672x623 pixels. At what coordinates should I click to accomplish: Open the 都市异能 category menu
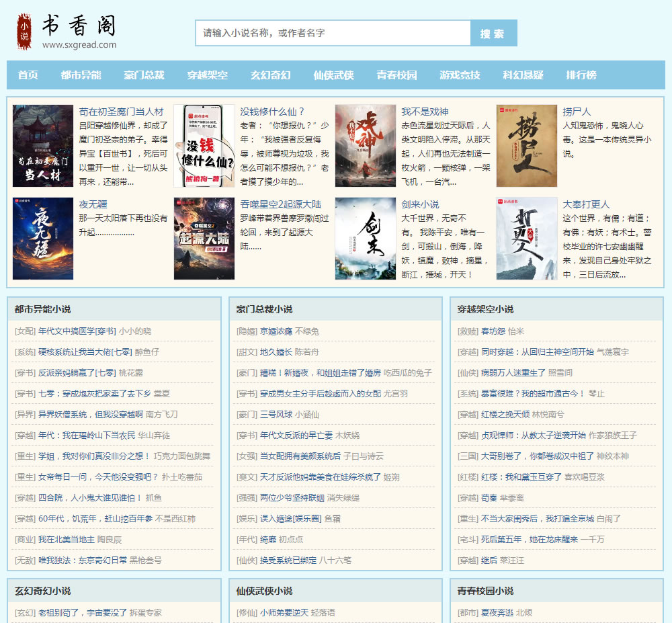pos(81,75)
